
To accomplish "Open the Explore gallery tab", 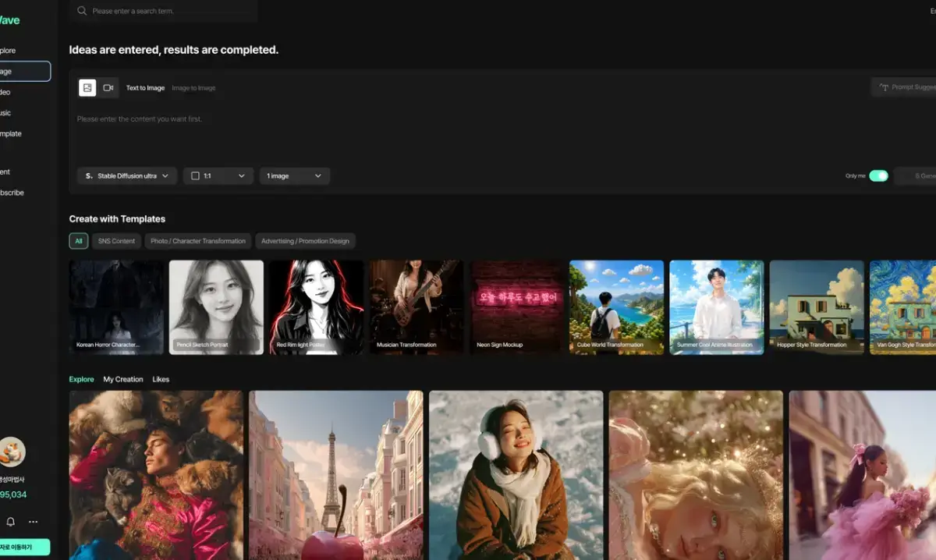I will coord(81,379).
